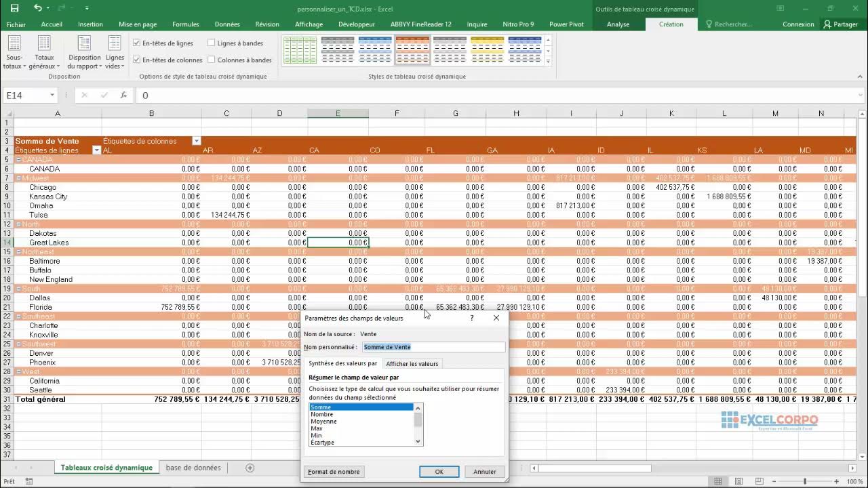Select Écartype in the calculation list
Viewport: 868px width, 488px height.
point(362,443)
